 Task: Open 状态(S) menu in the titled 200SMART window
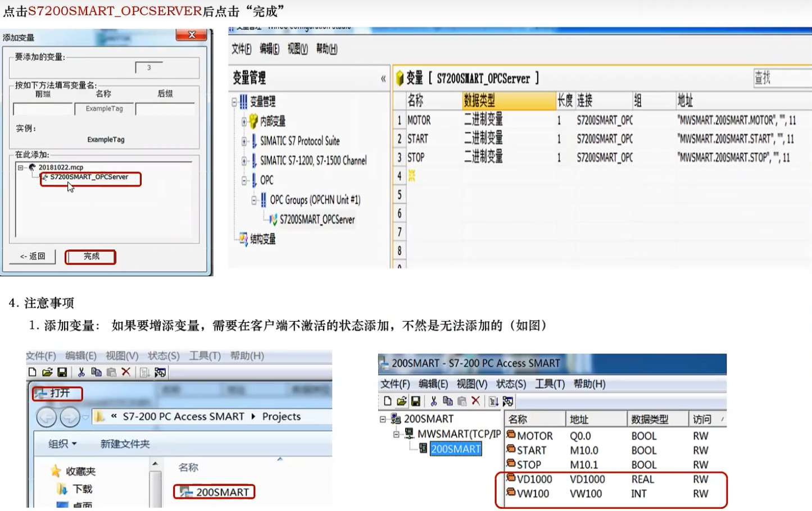(511, 384)
